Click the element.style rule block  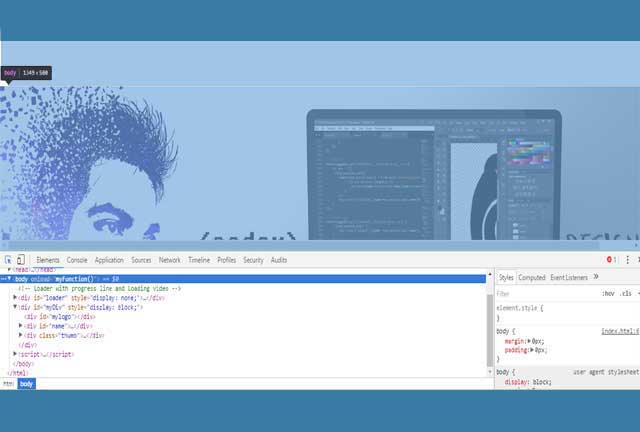pos(567,313)
